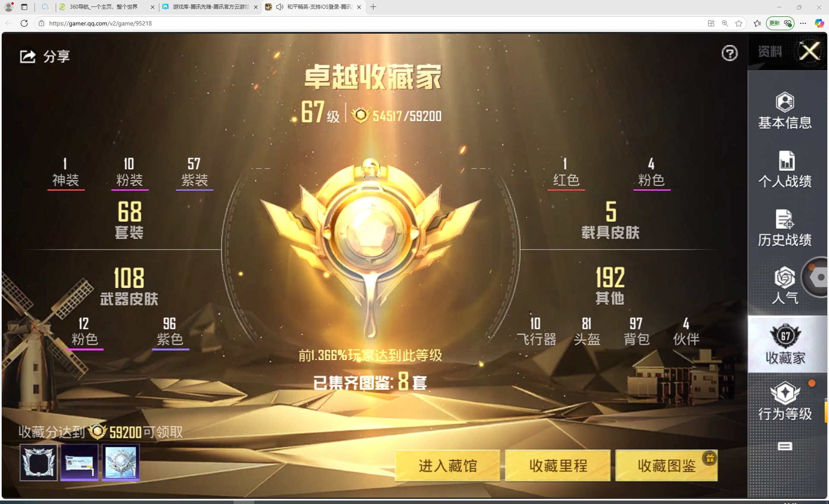
Task: Open the 行为等级 sidebar section
Action: 785,401
